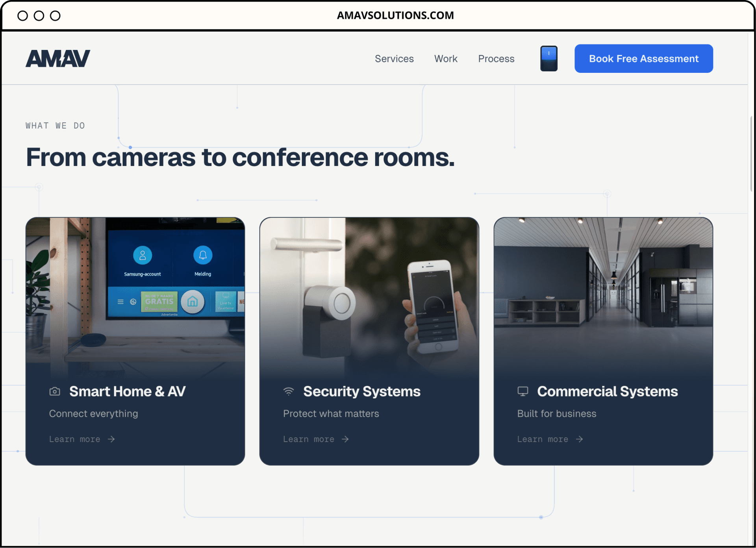This screenshot has height=548, width=756.
Task: Click the monitor icon beside Commercial Systems
Action: 523,391
